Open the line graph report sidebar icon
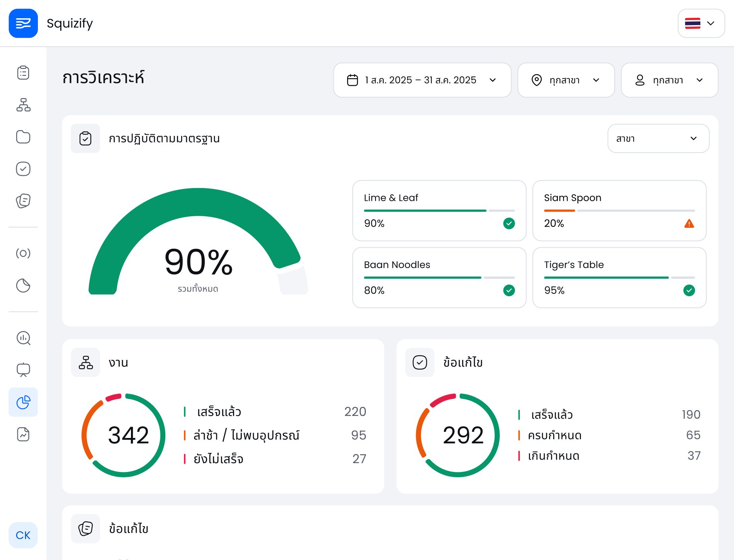 [23, 434]
